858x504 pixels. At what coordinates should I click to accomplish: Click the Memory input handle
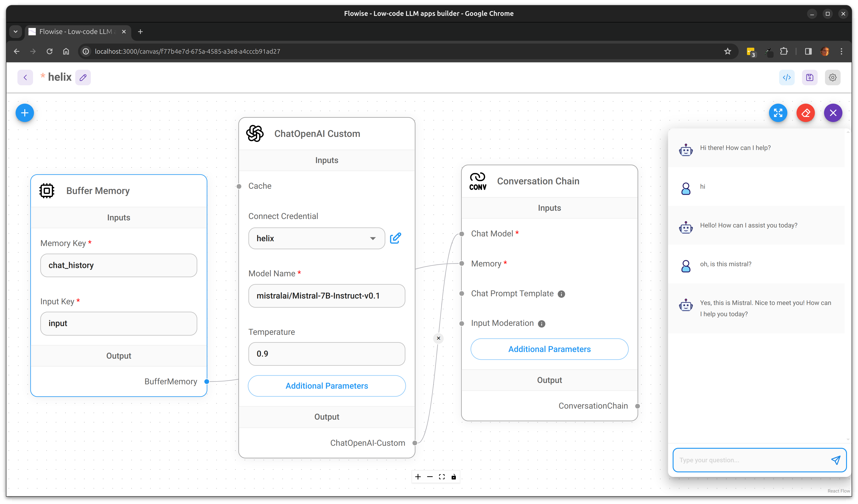tap(462, 263)
